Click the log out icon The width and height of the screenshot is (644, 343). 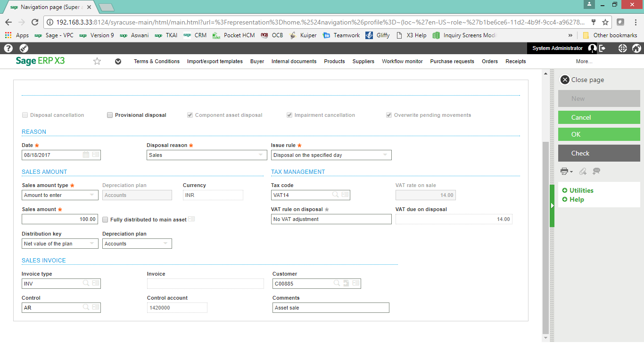click(x=602, y=48)
